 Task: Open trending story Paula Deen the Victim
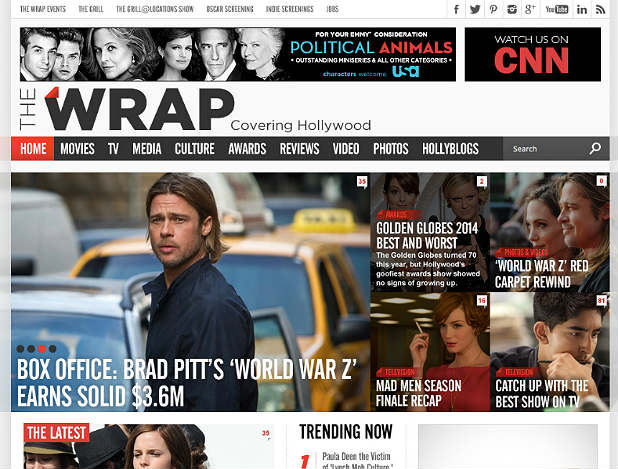coord(356,461)
